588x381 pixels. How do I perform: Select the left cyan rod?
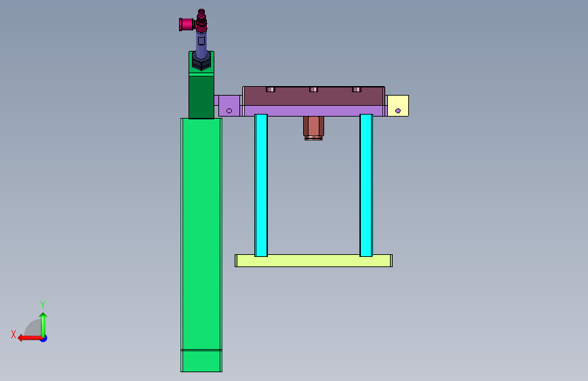(261, 185)
